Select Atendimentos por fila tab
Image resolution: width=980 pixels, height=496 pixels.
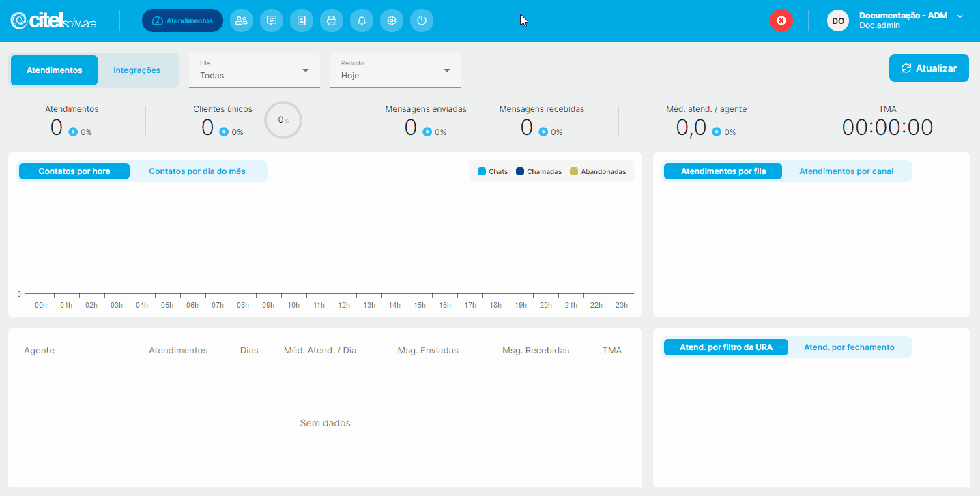(x=723, y=171)
